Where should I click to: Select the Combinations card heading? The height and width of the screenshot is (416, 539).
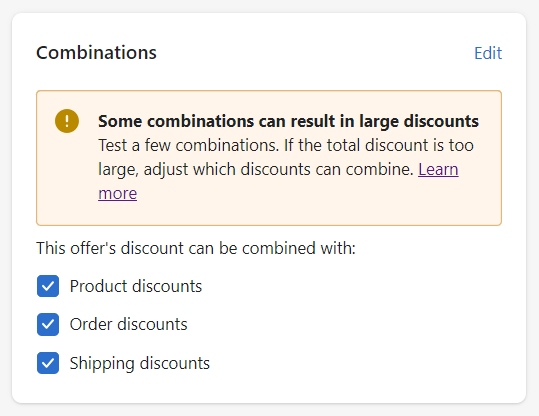pyautogui.click(x=96, y=53)
